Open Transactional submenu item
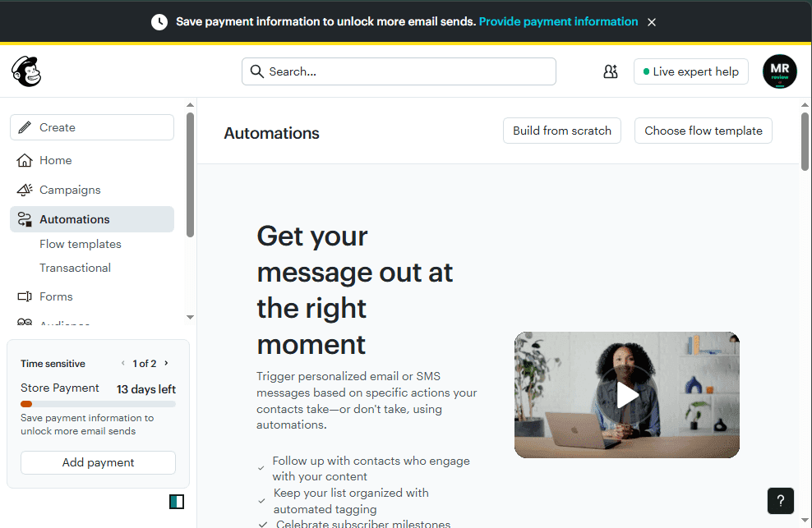Viewport: 812px width, 528px height. point(75,268)
